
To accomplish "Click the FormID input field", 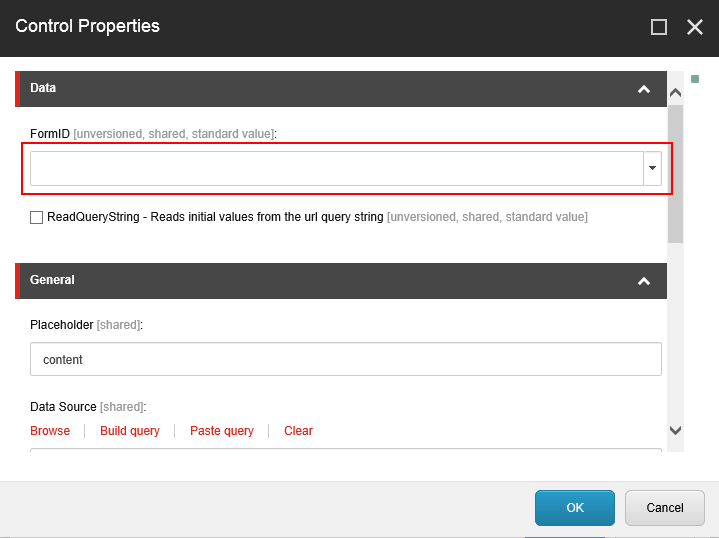I will click(337, 168).
